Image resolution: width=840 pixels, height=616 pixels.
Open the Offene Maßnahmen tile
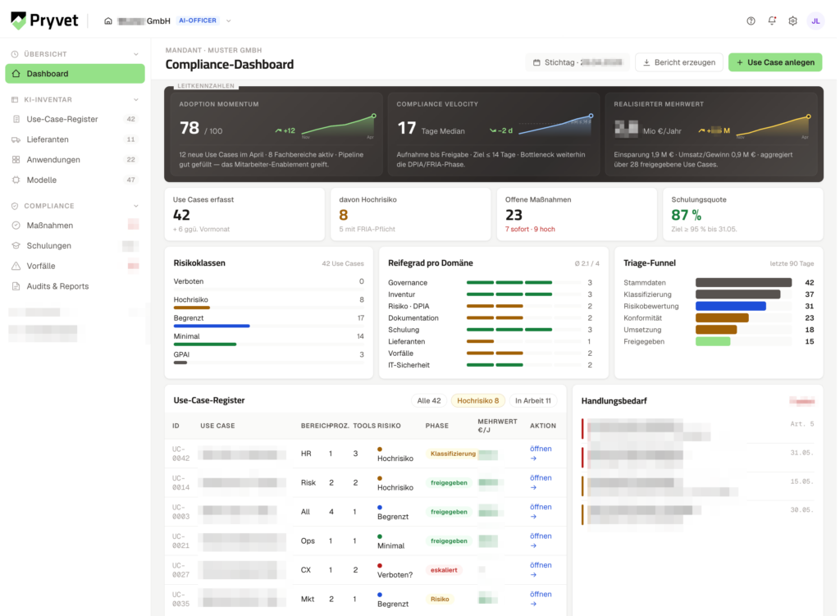coord(577,214)
